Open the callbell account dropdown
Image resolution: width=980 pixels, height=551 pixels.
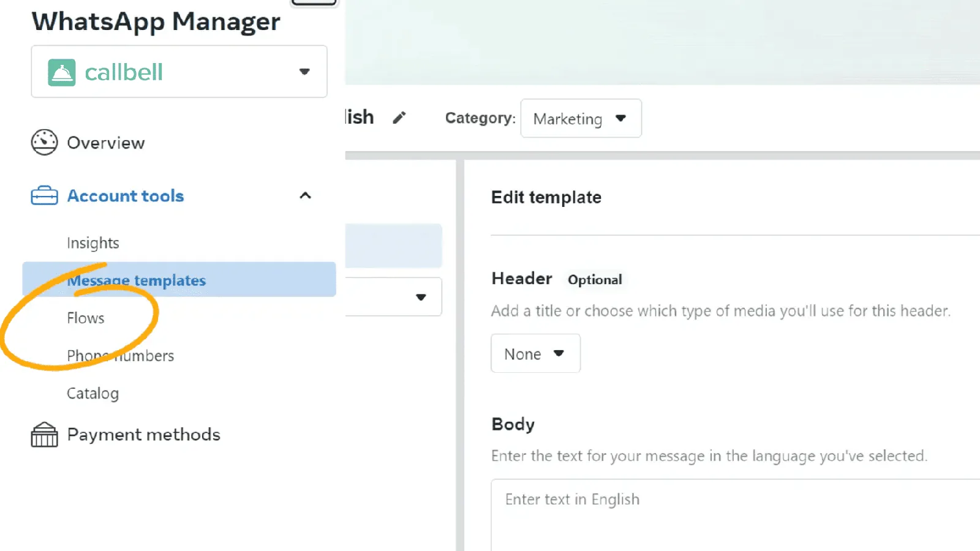[179, 72]
